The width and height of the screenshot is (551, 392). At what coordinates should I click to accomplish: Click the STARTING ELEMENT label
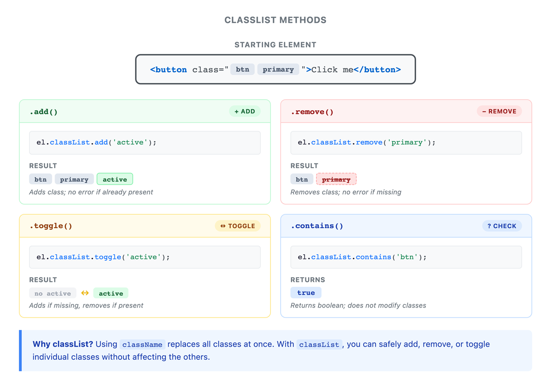pos(275,45)
